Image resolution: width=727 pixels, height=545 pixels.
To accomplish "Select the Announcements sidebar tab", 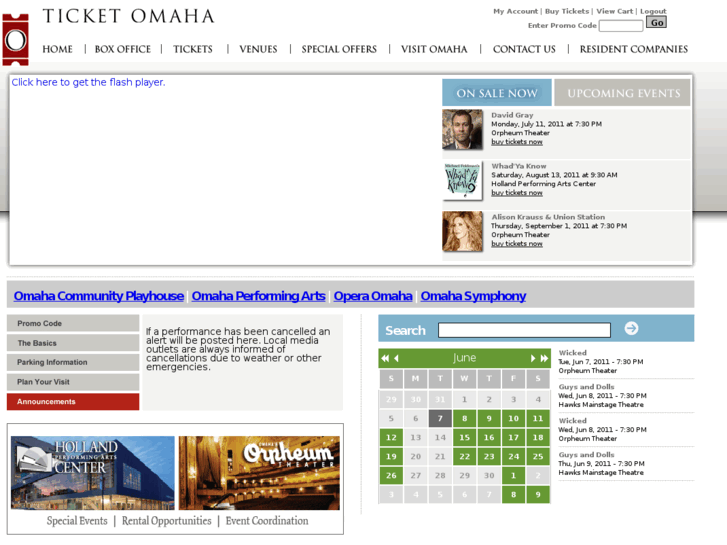I will click(73, 402).
